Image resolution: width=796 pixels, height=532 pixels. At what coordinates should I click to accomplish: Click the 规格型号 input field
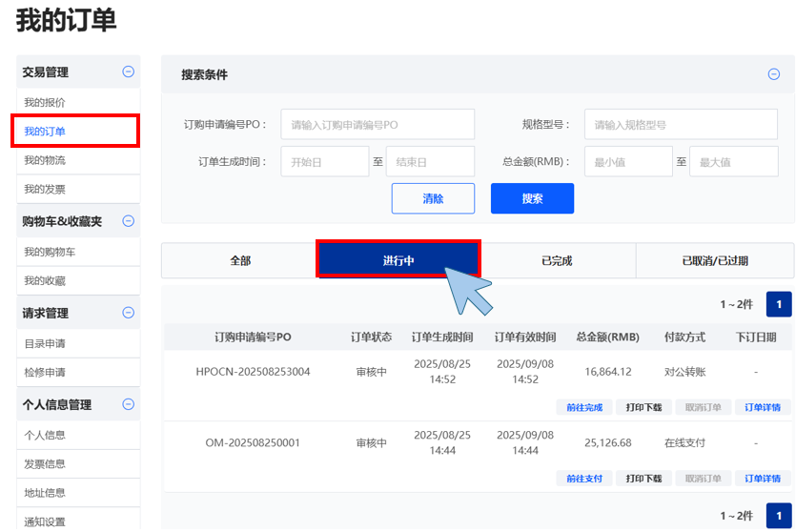[x=683, y=125]
